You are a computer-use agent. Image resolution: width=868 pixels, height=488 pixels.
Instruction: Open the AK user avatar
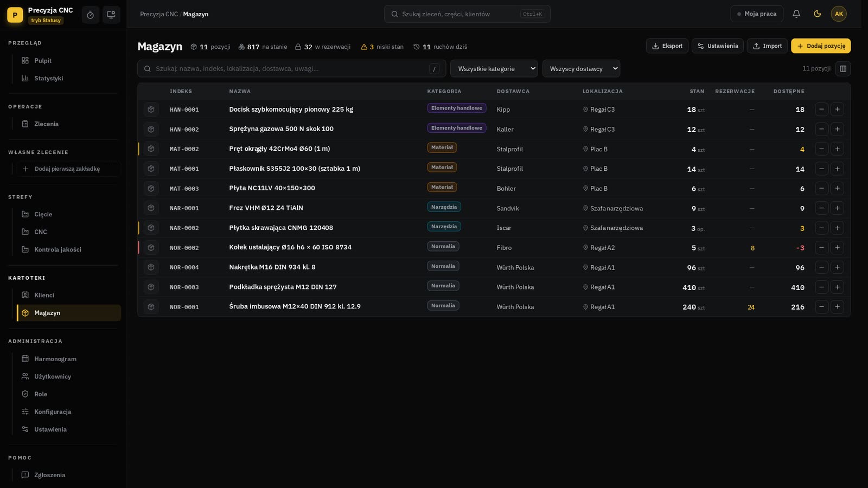coord(839,14)
